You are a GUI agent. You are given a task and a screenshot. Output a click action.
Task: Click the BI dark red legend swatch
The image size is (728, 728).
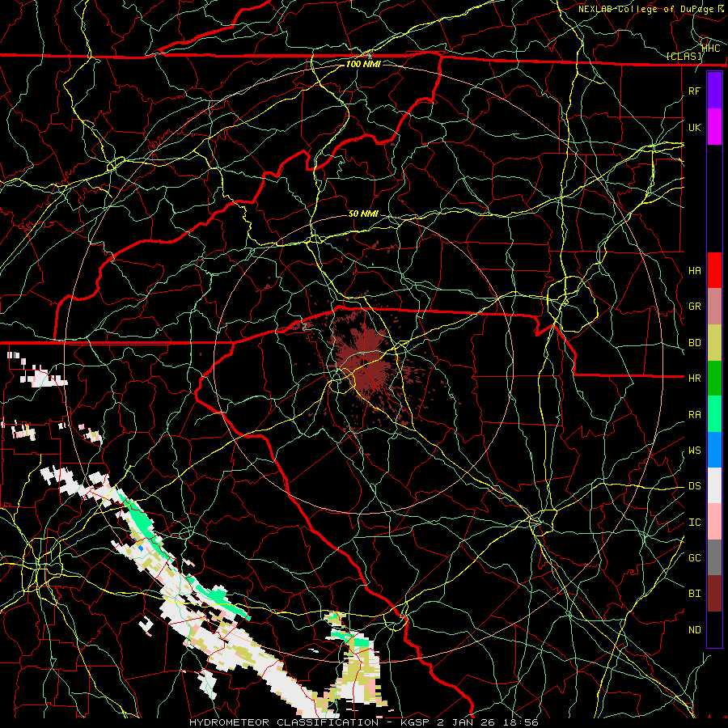click(714, 594)
